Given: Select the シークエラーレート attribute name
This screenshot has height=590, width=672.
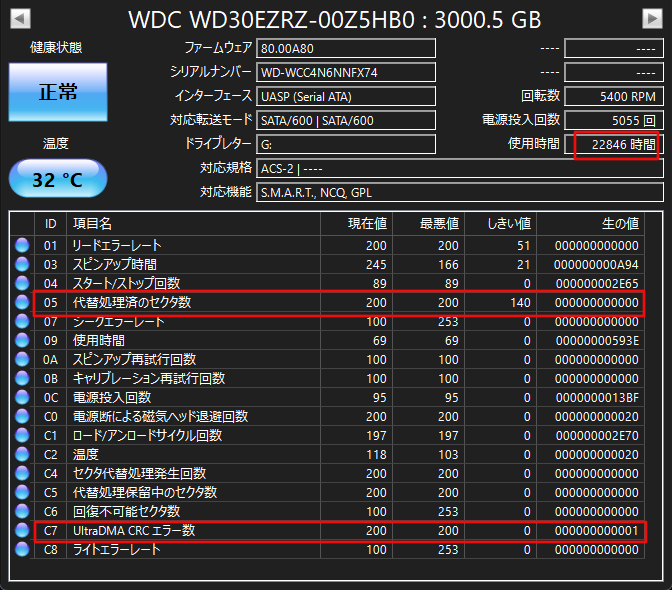Looking at the screenshot, I should coord(119,321).
